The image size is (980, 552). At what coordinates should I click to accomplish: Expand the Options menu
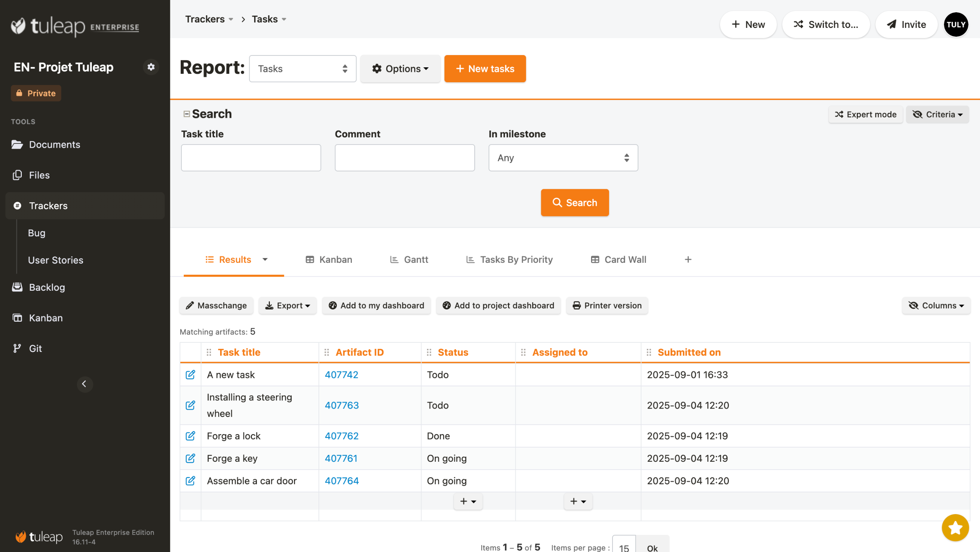[400, 69]
